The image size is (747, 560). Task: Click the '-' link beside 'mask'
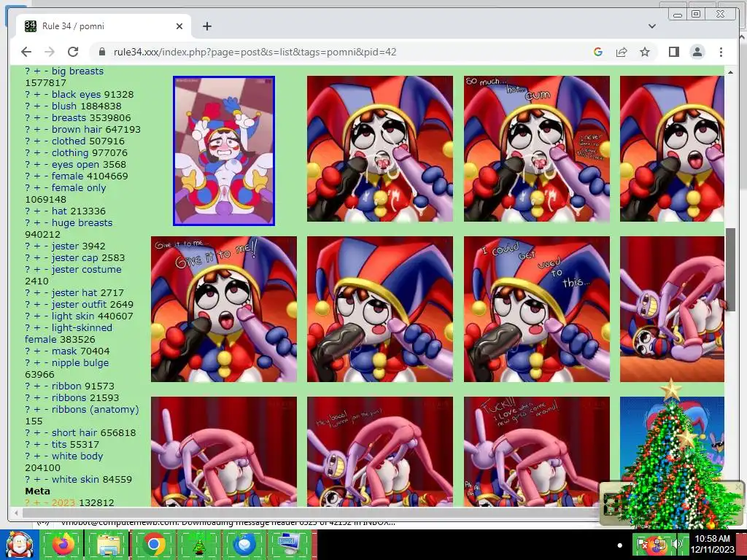pos(46,351)
